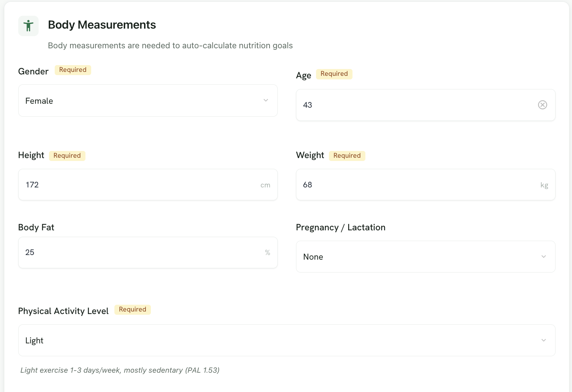
Task: Click the cm unit in Height field
Action: tap(265, 185)
